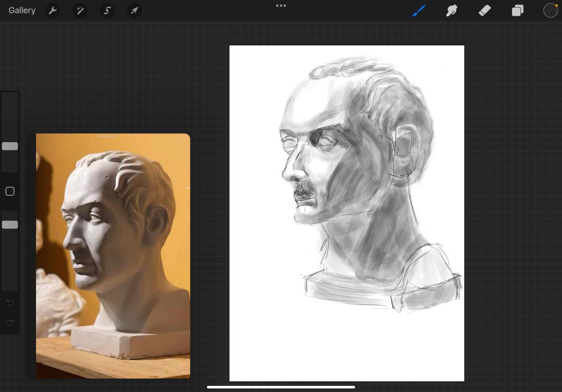Click the brush opacity slider handle
This screenshot has height=392, width=562.
click(x=10, y=225)
